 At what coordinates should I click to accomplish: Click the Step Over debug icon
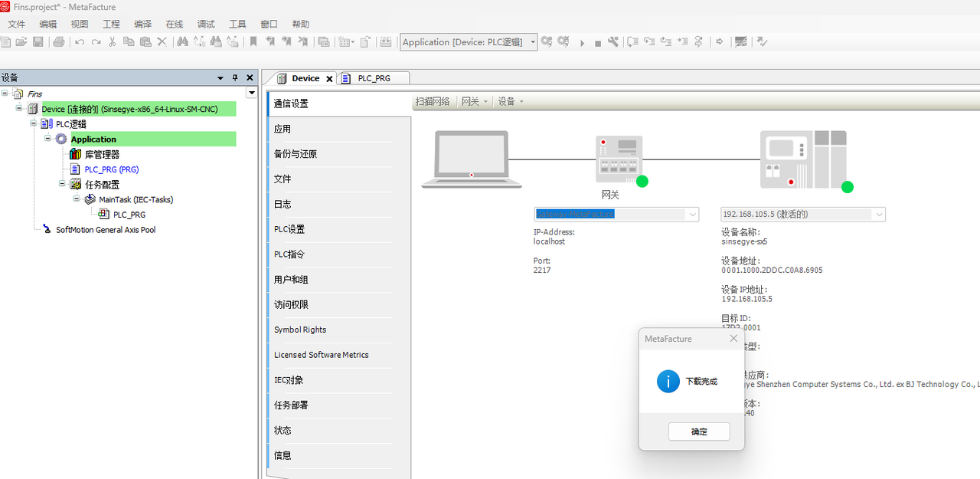pyautogui.click(x=632, y=42)
